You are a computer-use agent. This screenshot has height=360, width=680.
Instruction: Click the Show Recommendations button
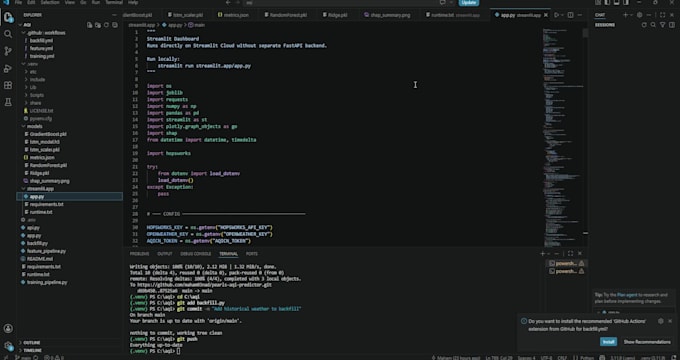(647, 342)
